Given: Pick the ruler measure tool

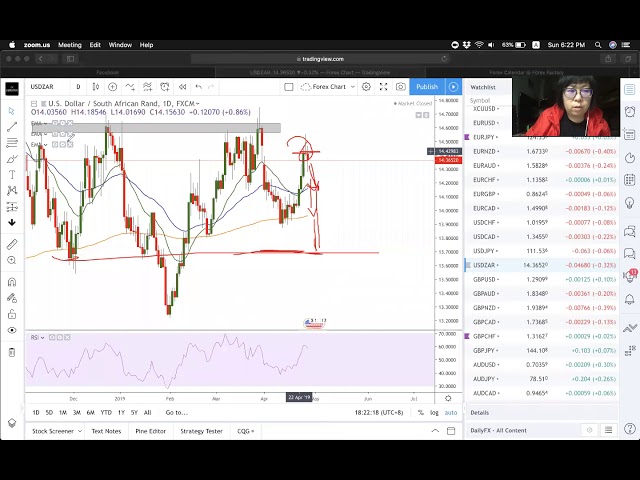Looking at the screenshot, I should pyautogui.click(x=12, y=244).
